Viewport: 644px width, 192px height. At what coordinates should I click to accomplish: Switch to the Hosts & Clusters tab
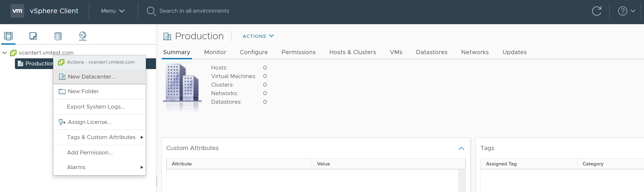pos(353,52)
